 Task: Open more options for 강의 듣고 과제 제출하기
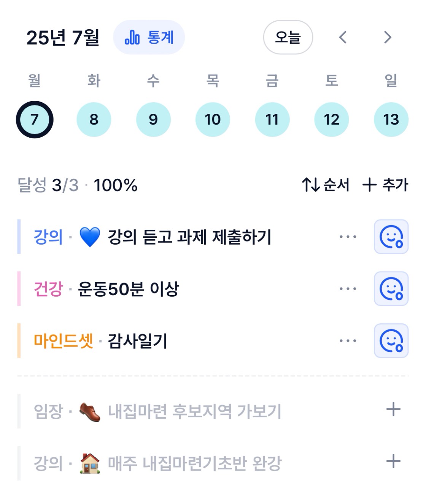pos(348,237)
